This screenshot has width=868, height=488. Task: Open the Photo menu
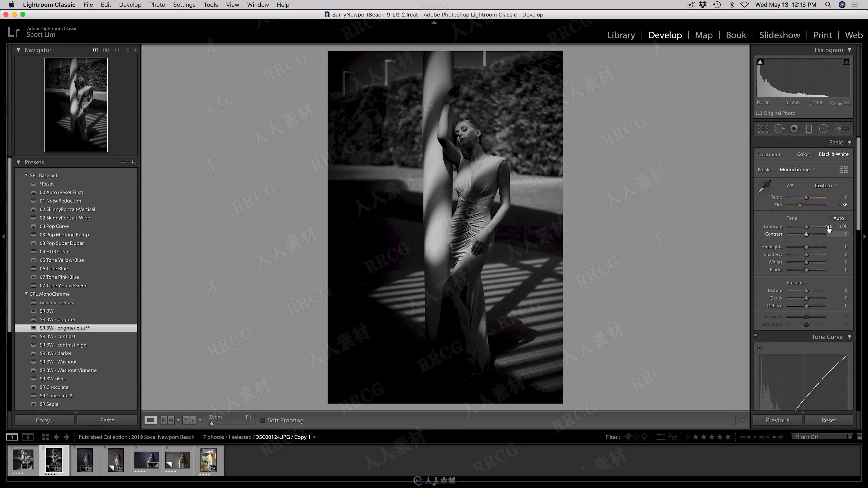pos(157,5)
